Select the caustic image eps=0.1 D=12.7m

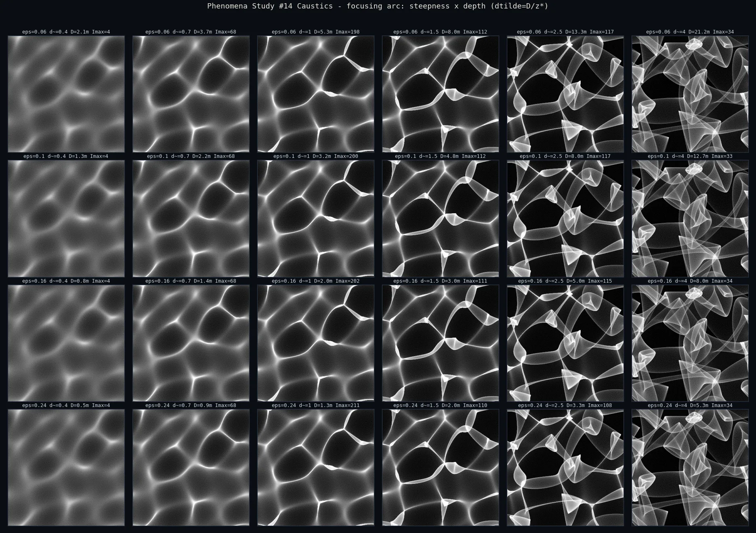click(x=690, y=218)
